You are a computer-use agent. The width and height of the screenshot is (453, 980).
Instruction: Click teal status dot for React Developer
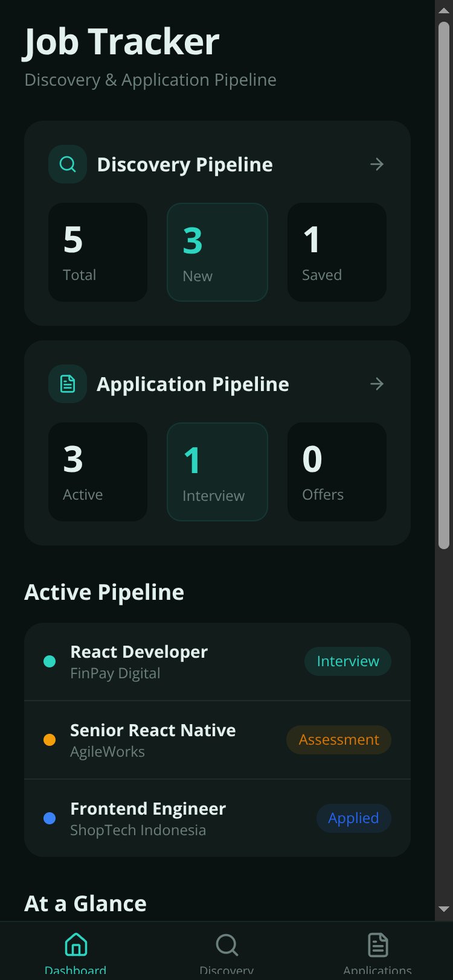[x=50, y=661]
